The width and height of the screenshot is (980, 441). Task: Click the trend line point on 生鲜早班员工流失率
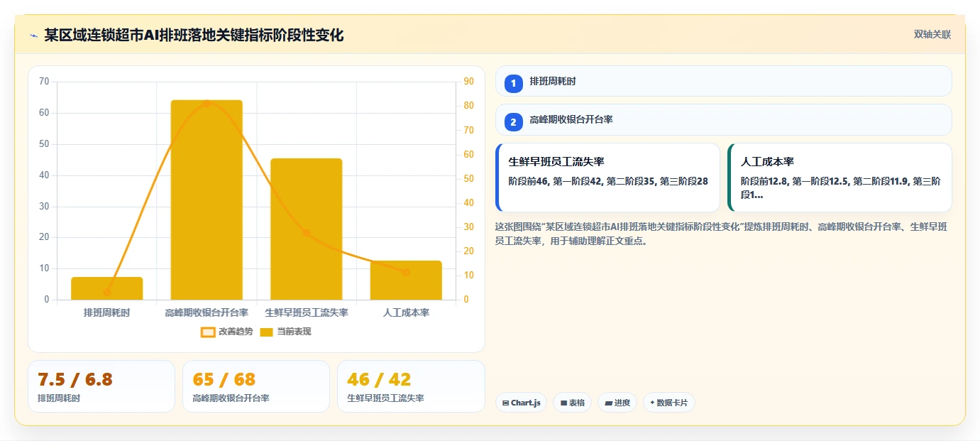click(x=307, y=233)
